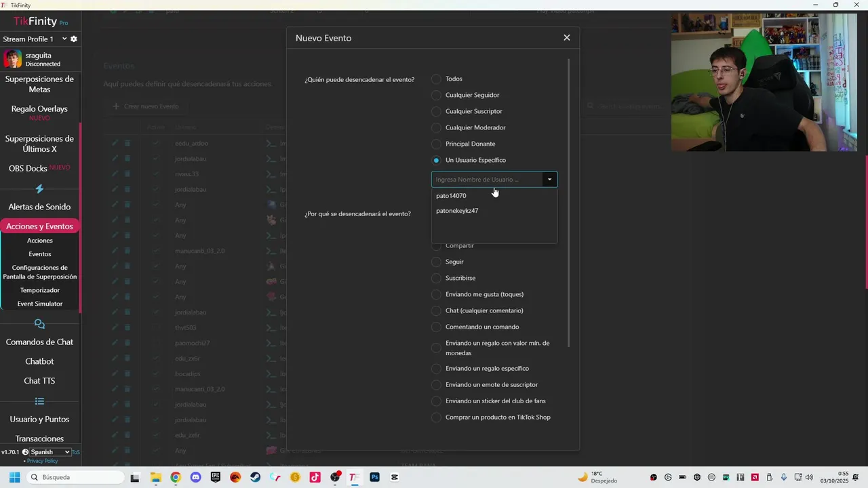Edit the eedu_ardoo event row
868x488 pixels.
pyautogui.click(x=115, y=143)
